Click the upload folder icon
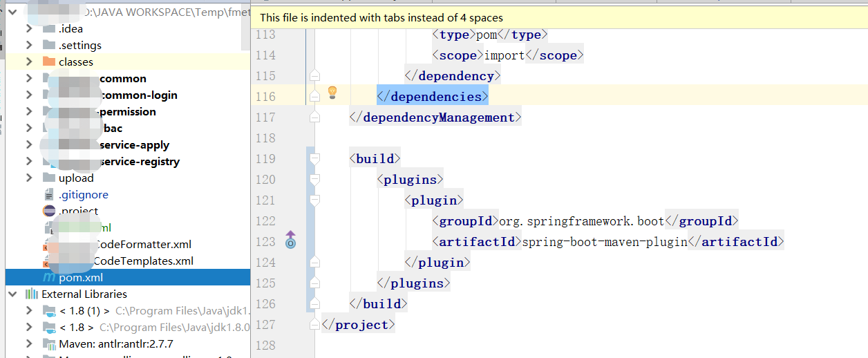Viewport: 868px width, 358px height. [48, 178]
